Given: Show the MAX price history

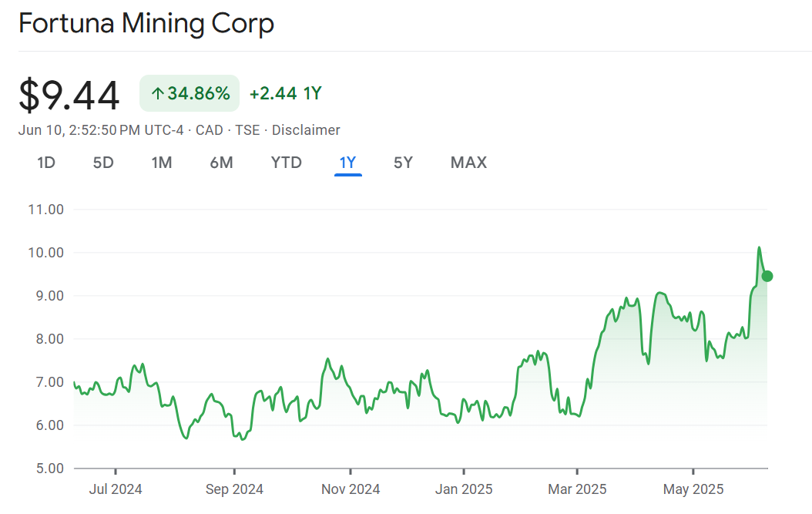Looking at the screenshot, I should pyautogui.click(x=468, y=163).
